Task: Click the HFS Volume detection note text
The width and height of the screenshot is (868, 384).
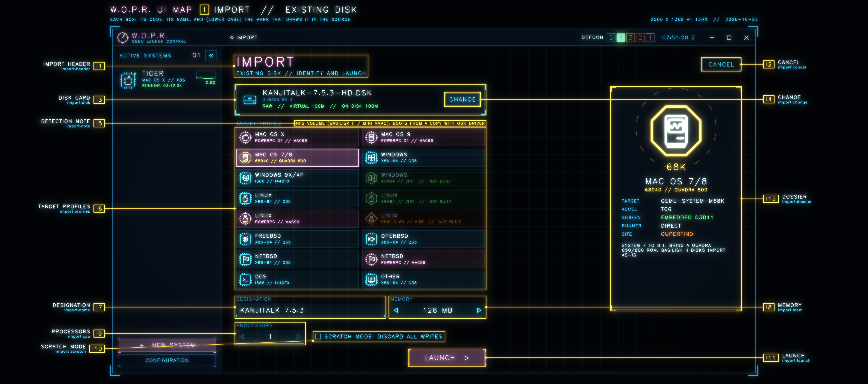Action: tap(390, 123)
